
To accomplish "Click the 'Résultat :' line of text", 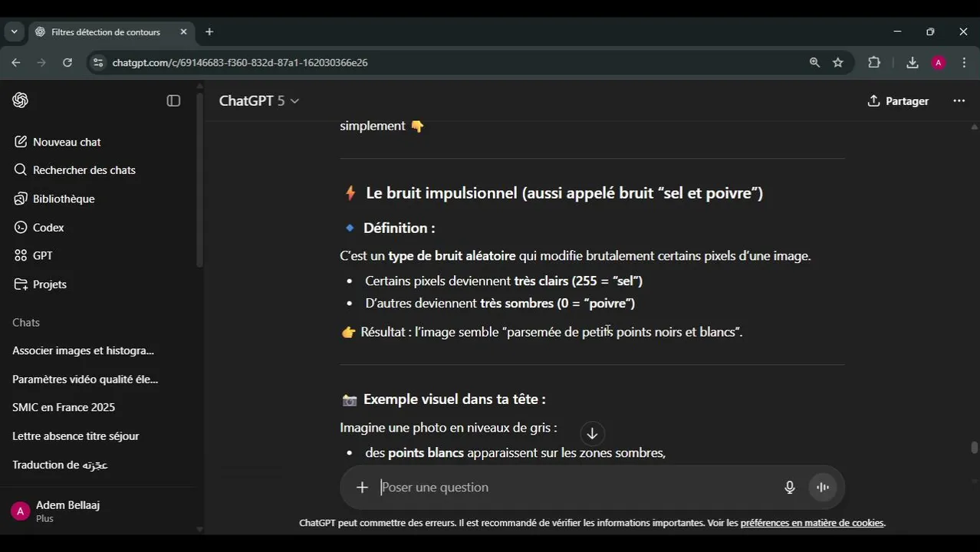I will click(541, 332).
